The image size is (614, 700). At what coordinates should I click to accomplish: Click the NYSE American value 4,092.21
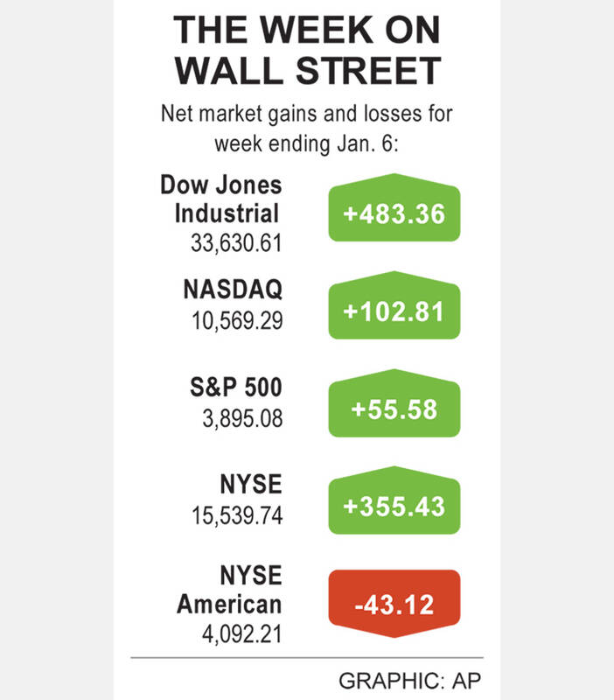(242, 634)
